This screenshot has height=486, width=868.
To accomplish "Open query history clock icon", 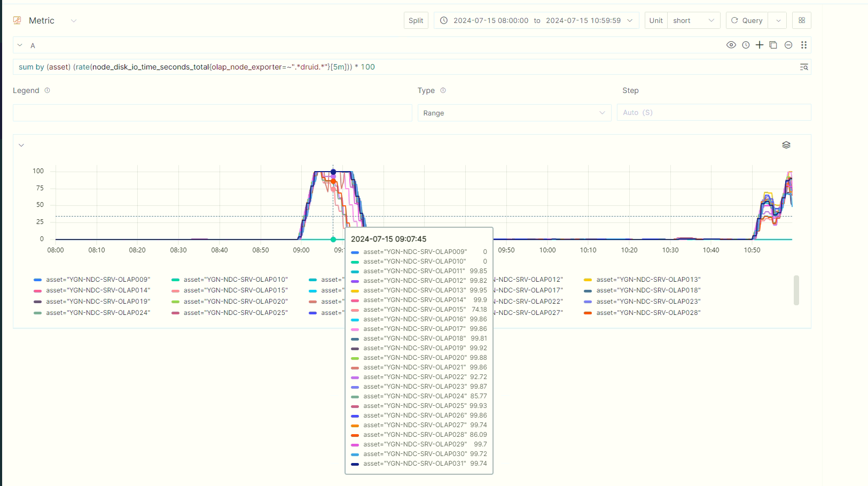I will tap(746, 45).
